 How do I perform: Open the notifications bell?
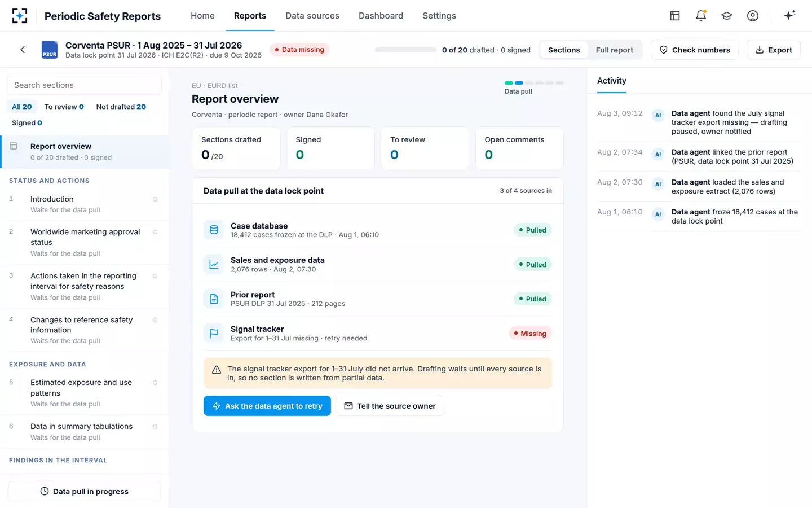click(701, 16)
